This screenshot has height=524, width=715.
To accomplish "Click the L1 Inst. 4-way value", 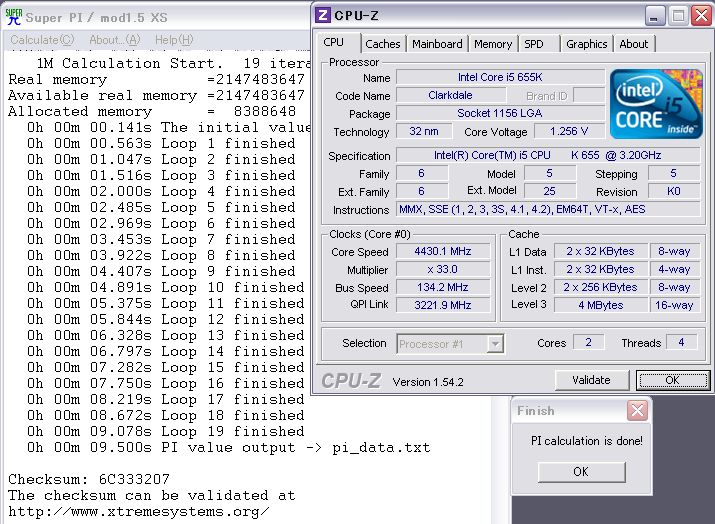I will (674, 269).
